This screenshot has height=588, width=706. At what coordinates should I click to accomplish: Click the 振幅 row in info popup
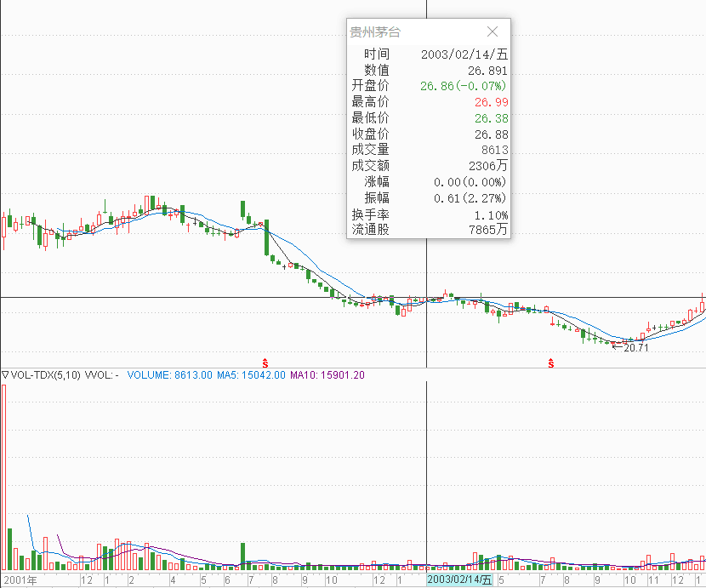pos(428,197)
